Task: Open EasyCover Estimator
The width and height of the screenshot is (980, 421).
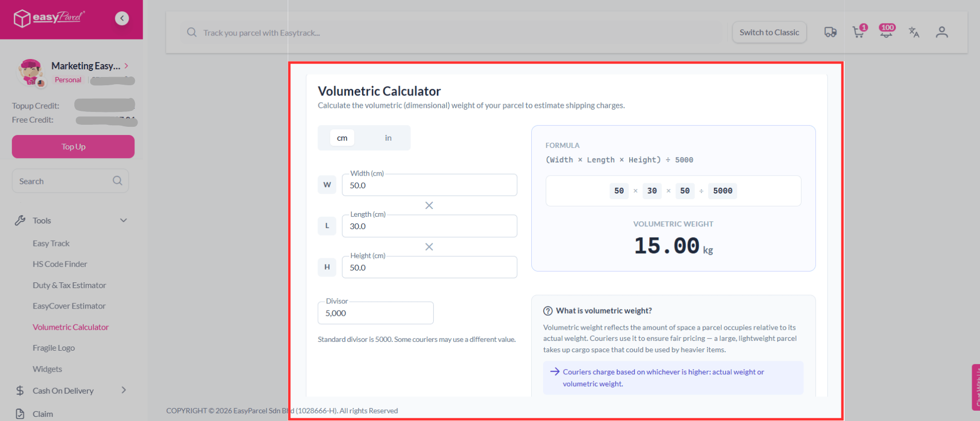Action: coord(69,306)
